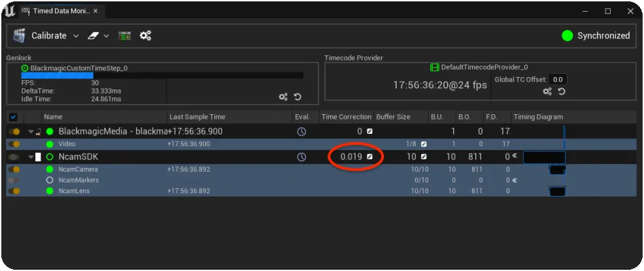The height and width of the screenshot is (271, 644).
Task: Click the NcamCamera buffer value 10/10
Action: pos(420,169)
